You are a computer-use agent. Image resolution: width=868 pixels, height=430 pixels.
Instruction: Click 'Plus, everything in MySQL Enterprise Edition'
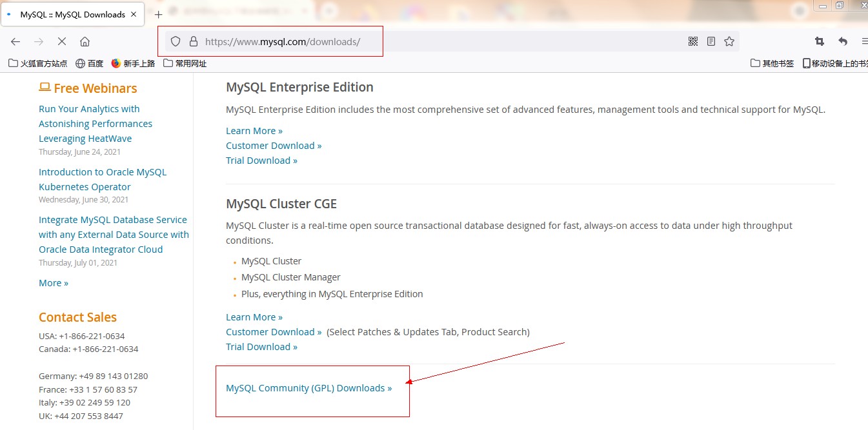(x=332, y=294)
